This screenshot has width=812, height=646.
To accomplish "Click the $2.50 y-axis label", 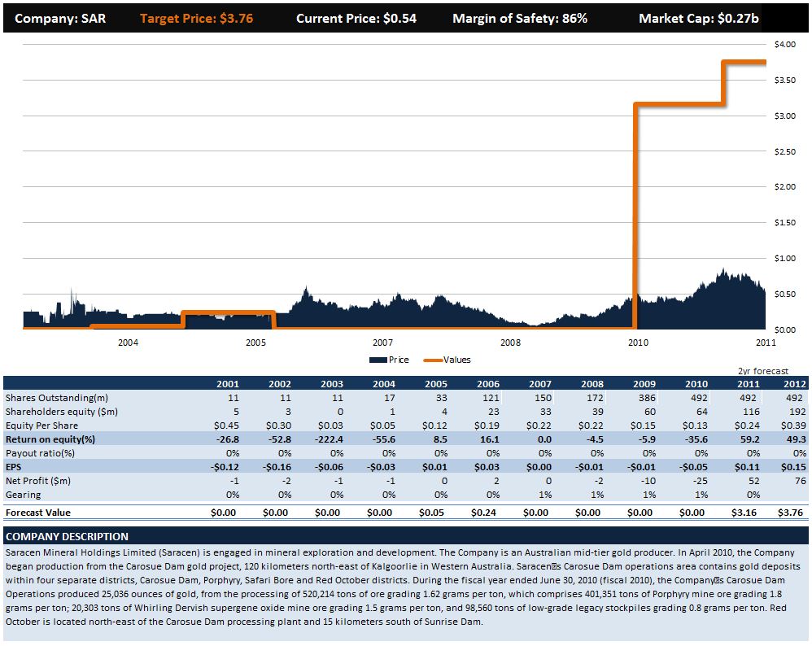I will pyautogui.click(x=785, y=152).
